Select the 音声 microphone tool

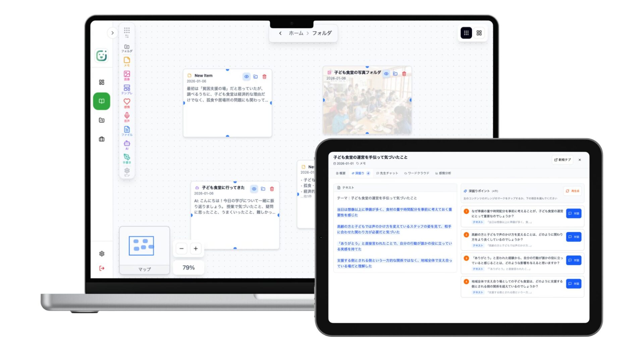[x=127, y=116]
